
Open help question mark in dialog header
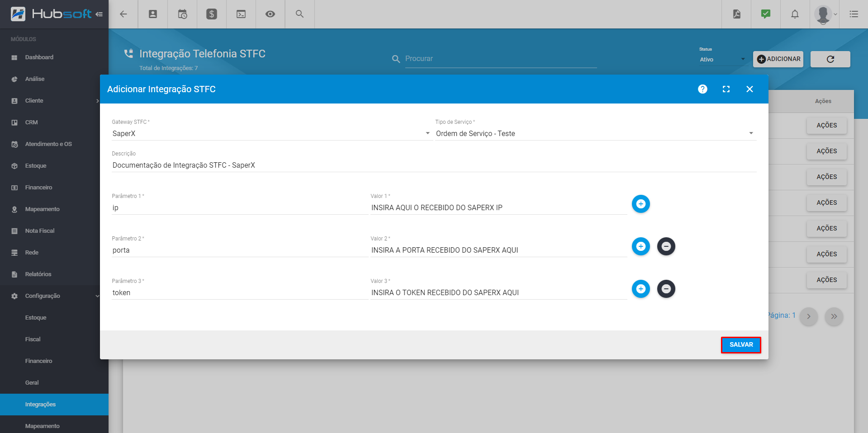[702, 89]
